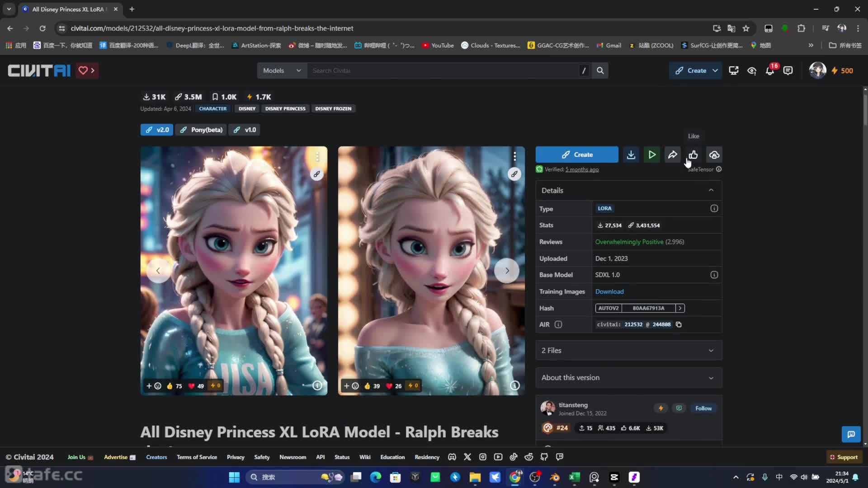Toggle heart 49 on left image
The height and width of the screenshot is (488, 868).
pyautogui.click(x=196, y=386)
